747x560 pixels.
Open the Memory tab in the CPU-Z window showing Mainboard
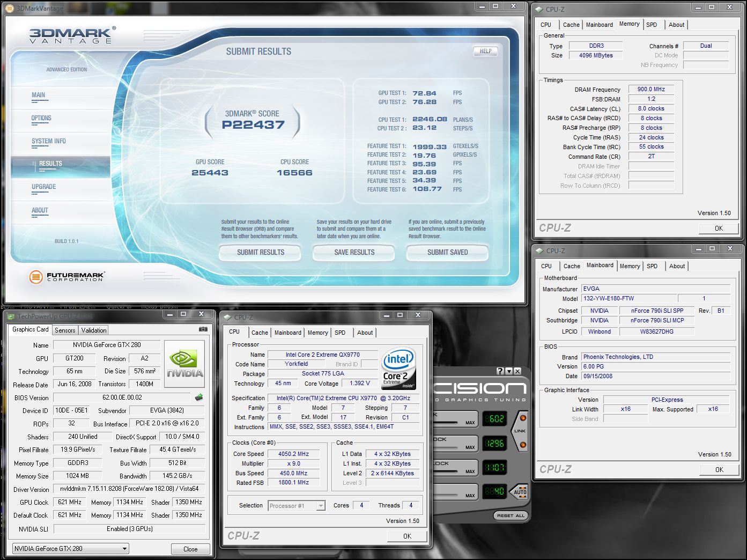click(x=630, y=266)
